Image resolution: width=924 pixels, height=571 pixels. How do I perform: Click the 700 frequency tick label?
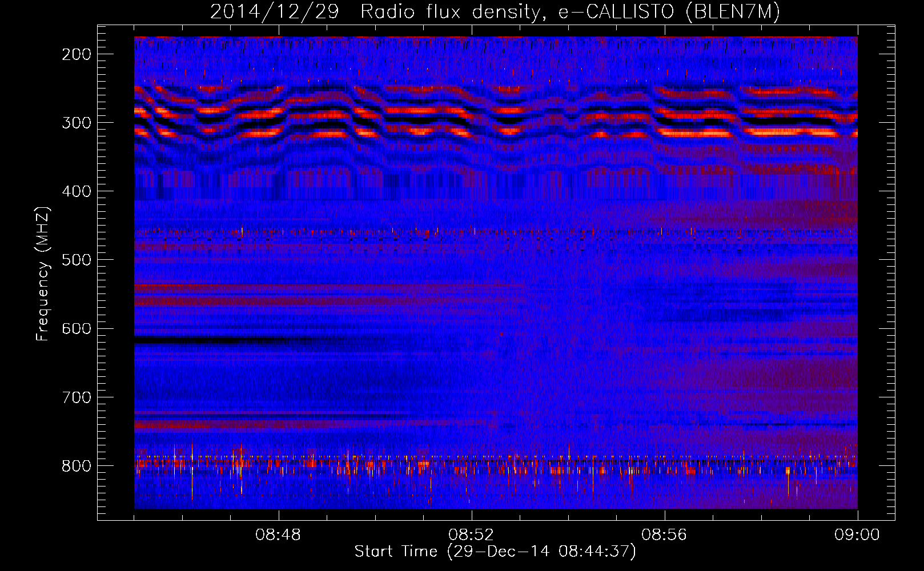(76, 397)
